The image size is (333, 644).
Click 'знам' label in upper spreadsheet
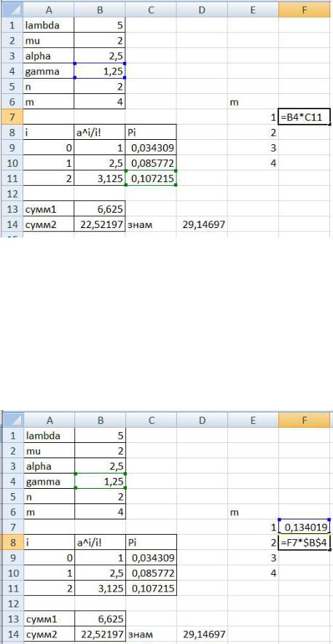click(151, 224)
